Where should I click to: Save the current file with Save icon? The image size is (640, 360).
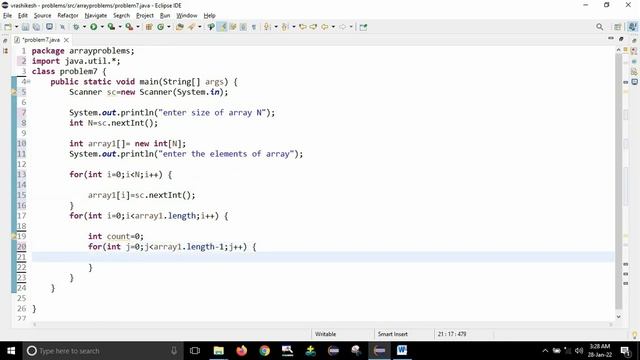(x=25, y=27)
